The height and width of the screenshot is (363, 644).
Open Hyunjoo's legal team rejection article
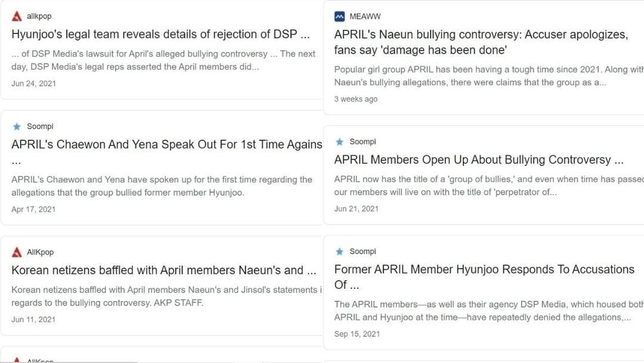[x=161, y=34]
